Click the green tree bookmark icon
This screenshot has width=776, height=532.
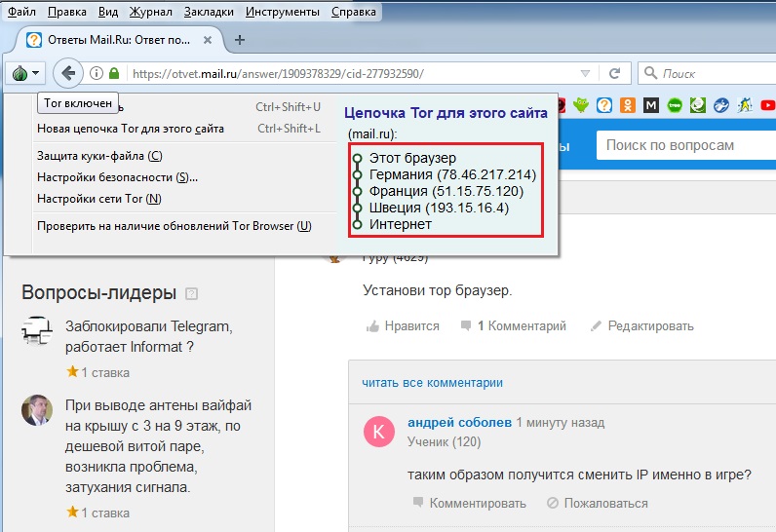click(675, 105)
